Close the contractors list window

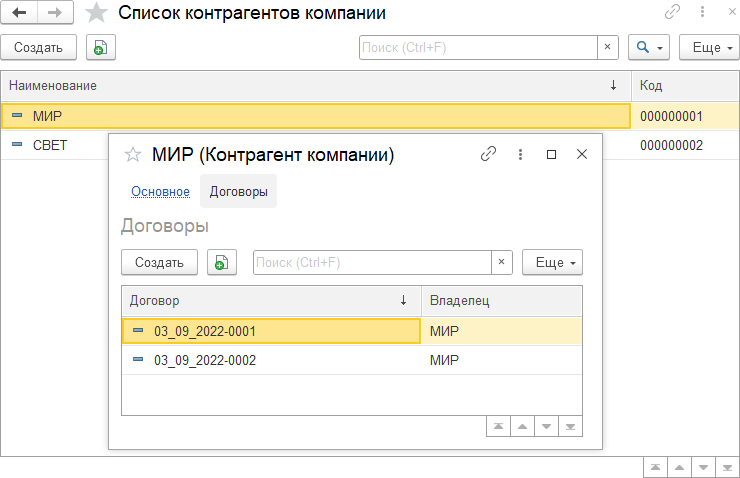click(732, 12)
